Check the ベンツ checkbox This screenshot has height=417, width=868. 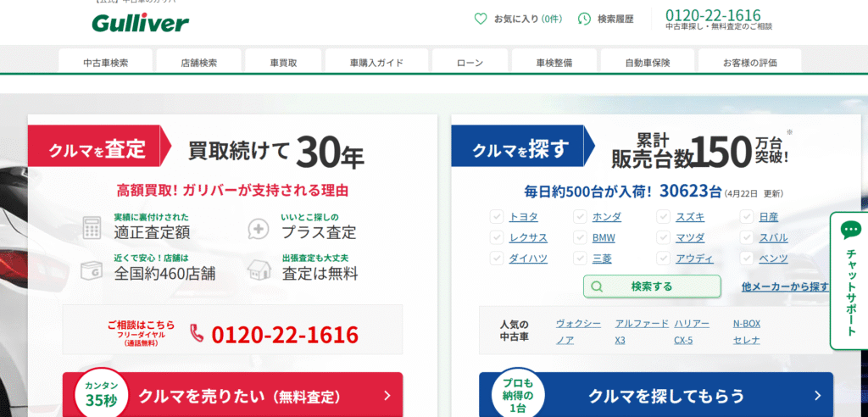[x=747, y=258]
